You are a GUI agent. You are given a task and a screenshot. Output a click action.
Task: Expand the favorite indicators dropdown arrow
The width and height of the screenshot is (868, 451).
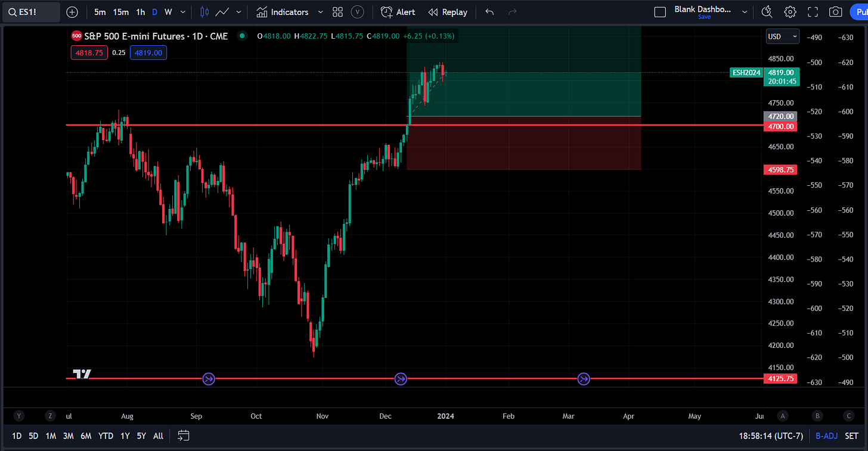coord(320,12)
